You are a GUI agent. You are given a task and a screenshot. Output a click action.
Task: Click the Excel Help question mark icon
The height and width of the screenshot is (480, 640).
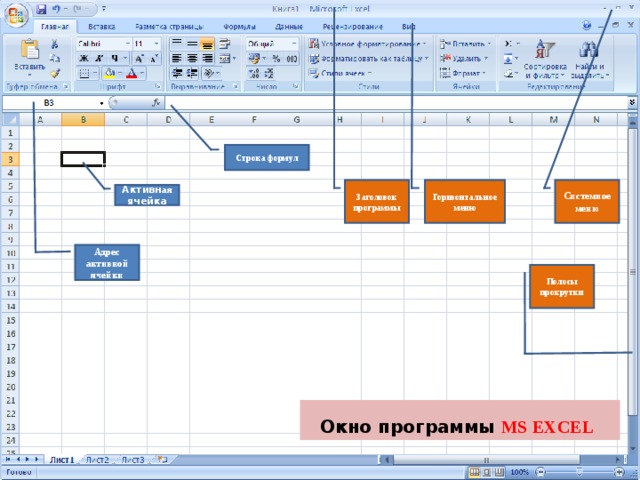(587, 26)
